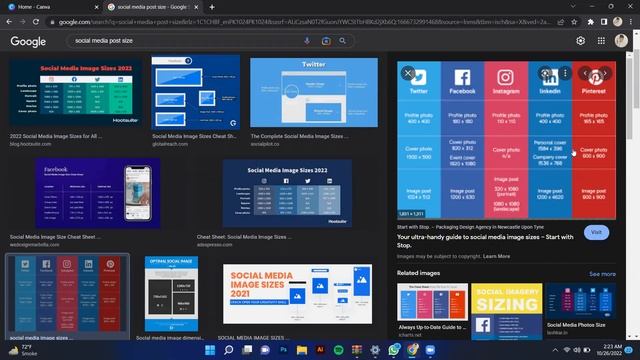
Task: Switch to the social media post size tab
Action: (153, 7)
